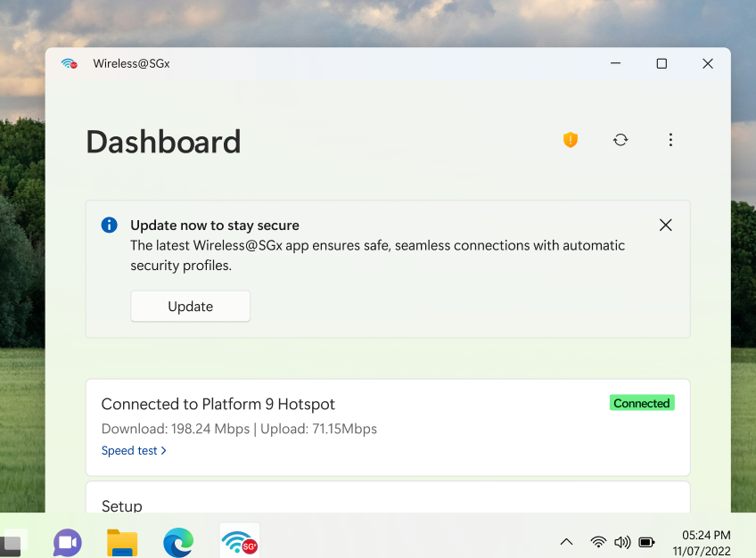Open Wi-Fi network tray icon

pyautogui.click(x=598, y=542)
